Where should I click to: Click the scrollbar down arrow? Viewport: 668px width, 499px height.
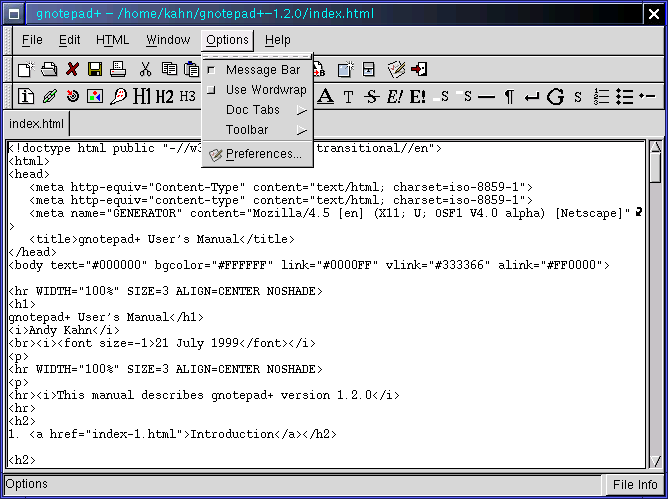656,461
